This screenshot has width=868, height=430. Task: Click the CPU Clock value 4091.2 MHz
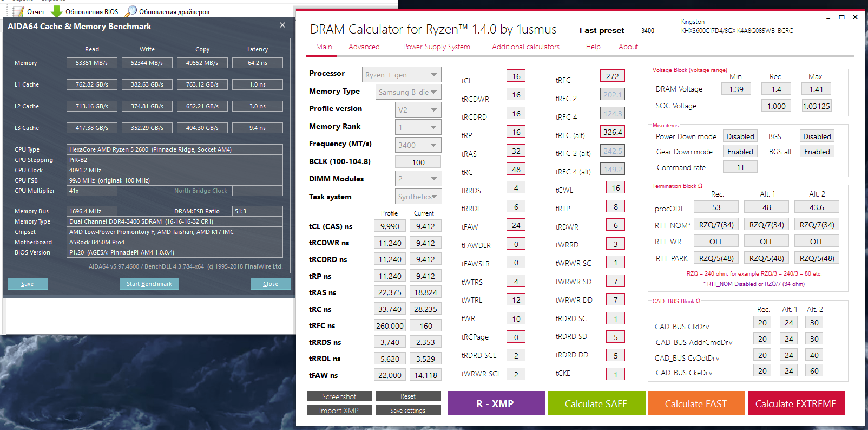coord(175,170)
